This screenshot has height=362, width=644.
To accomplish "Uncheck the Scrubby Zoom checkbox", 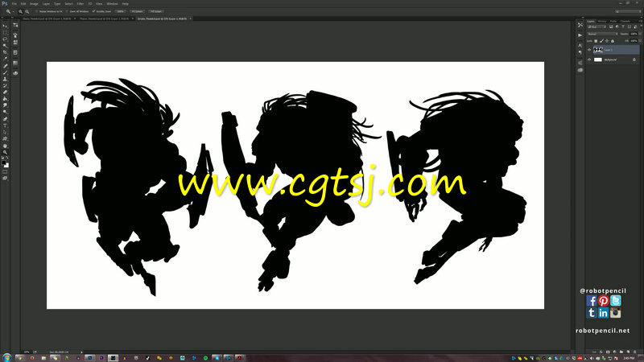I will (x=93, y=11).
